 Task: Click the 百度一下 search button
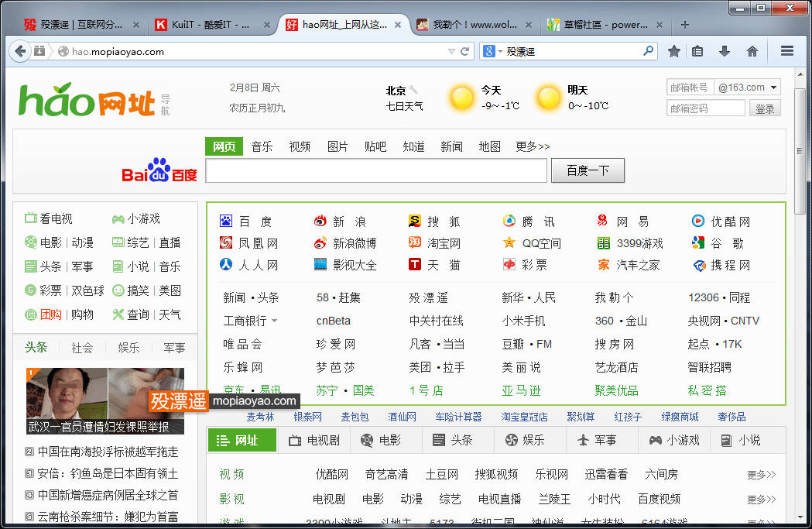588,170
